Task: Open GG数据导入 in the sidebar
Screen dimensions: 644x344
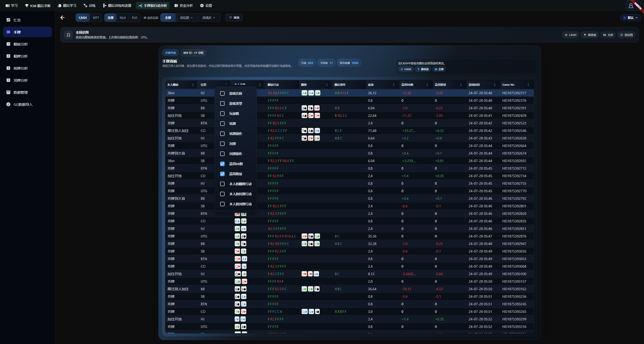Action: point(27,105)
